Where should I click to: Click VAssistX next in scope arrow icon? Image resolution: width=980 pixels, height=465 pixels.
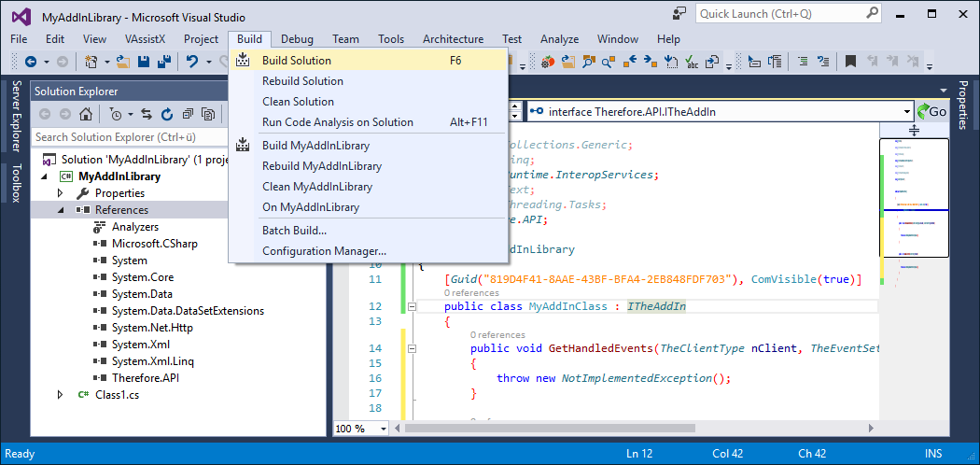(650, 62)
